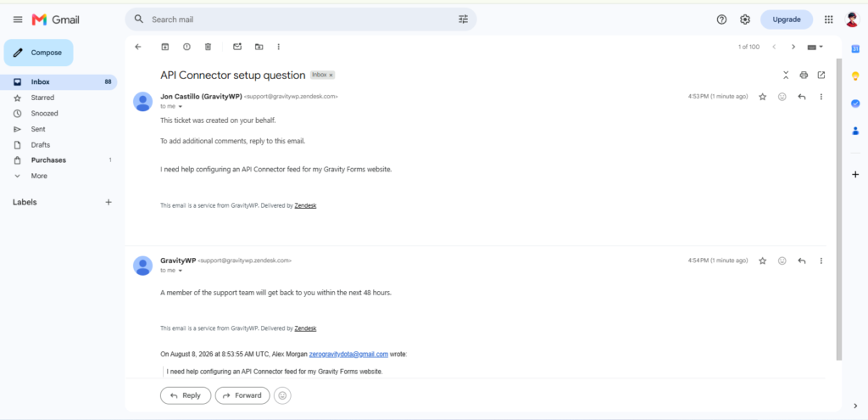
Task: Open input tools keyboard dropdown
Action: click(x=815, y=48)
